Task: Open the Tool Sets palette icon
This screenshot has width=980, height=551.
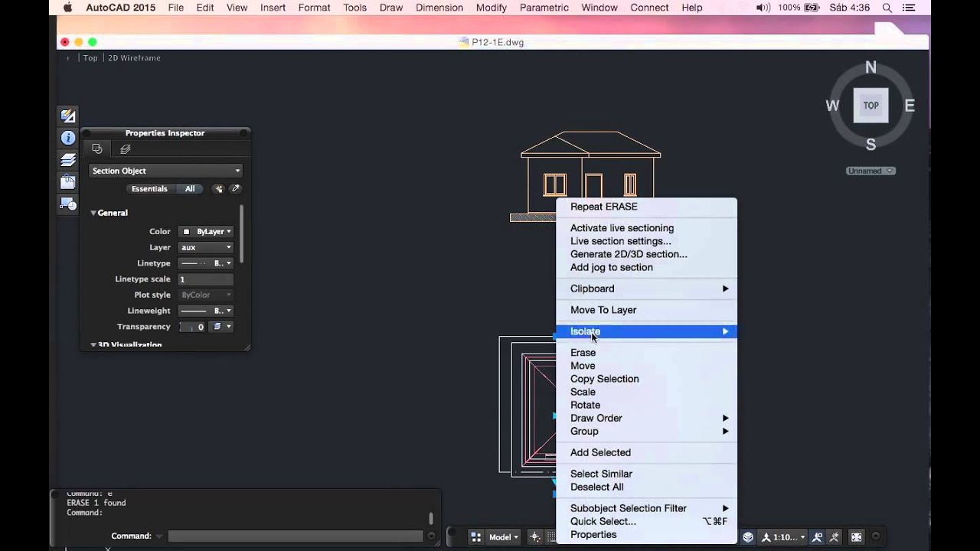Action: (68, 116)
